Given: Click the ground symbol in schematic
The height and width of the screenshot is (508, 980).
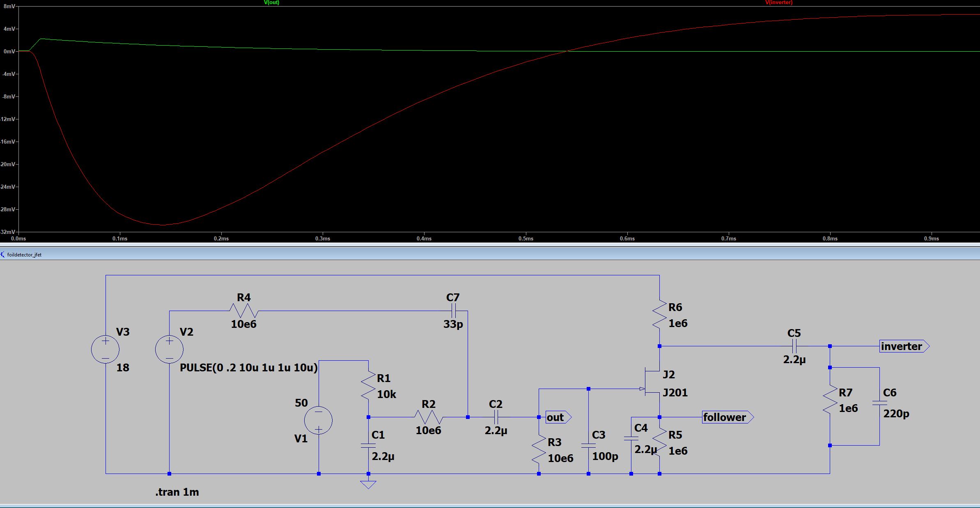Looking at the screenshot, I should (368, 484).
